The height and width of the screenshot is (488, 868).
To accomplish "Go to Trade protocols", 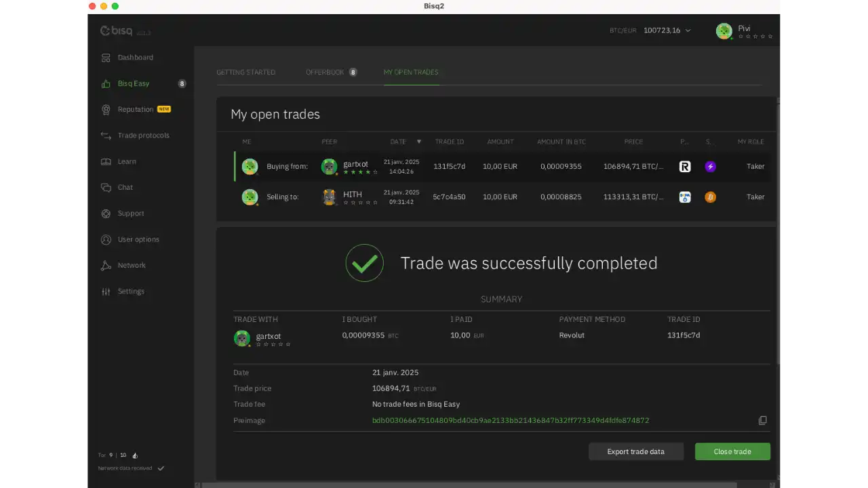I will coord(143,136).
